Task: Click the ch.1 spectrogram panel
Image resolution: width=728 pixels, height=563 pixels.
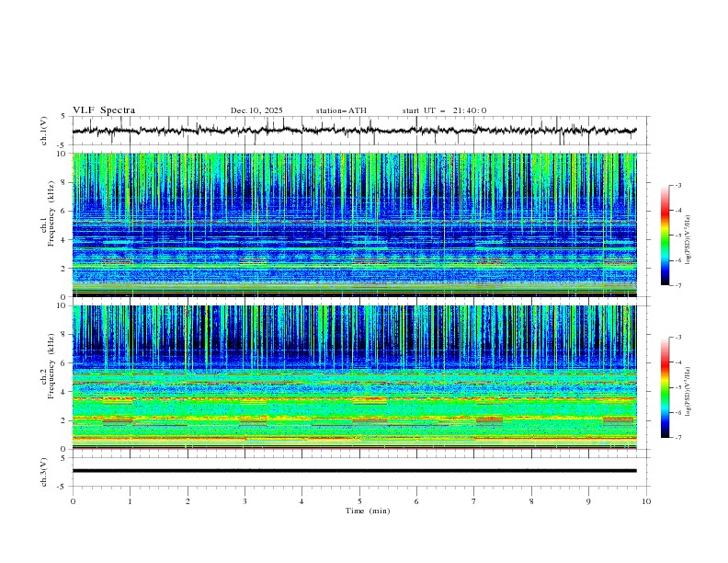Action: [x=354, y=224]
